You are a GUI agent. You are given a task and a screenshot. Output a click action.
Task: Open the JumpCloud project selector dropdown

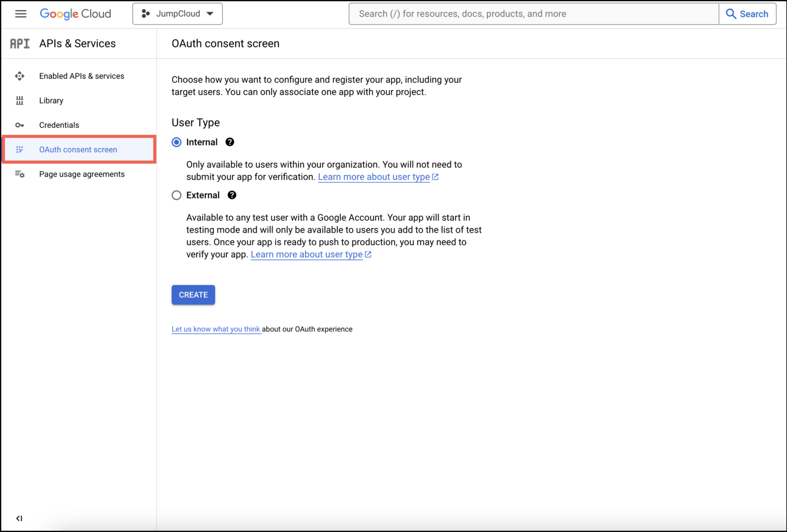[x=177, y=14]
